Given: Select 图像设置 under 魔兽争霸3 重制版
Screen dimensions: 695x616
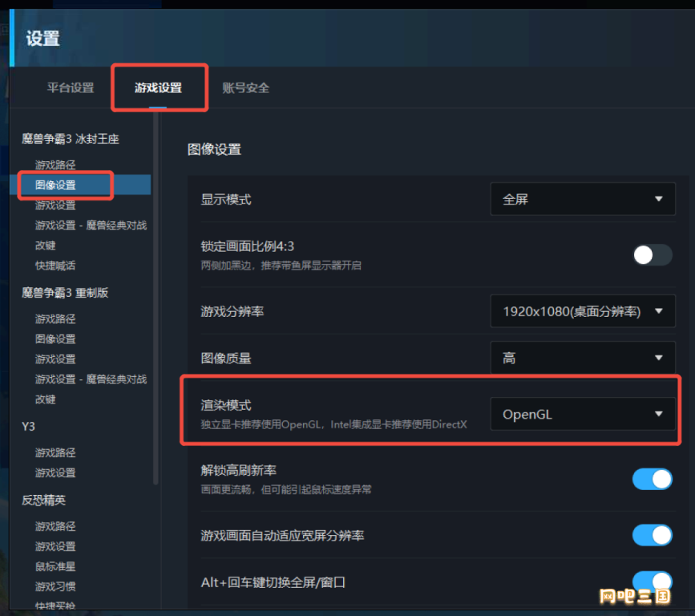Looking at the screenshot, I should pyautogui.click(x=55, y=339).
